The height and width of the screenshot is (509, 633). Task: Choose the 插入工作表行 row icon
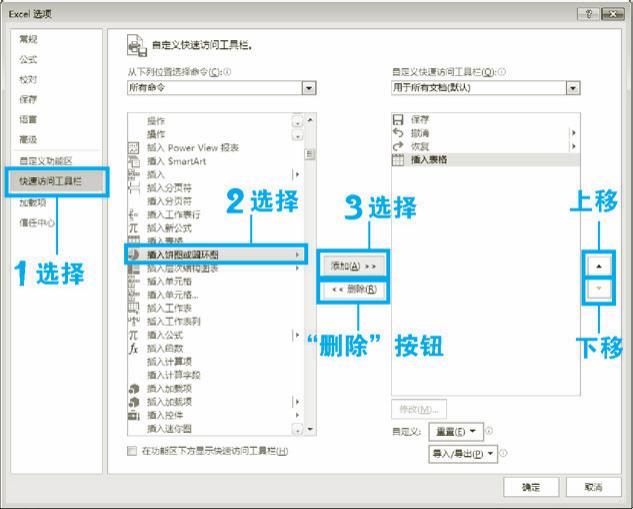tap(133, 214)
